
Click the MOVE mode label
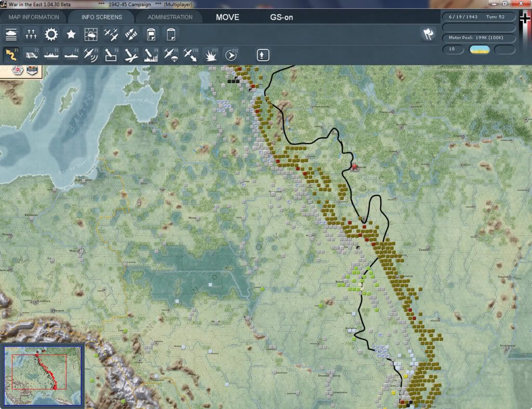pos(228,17)
